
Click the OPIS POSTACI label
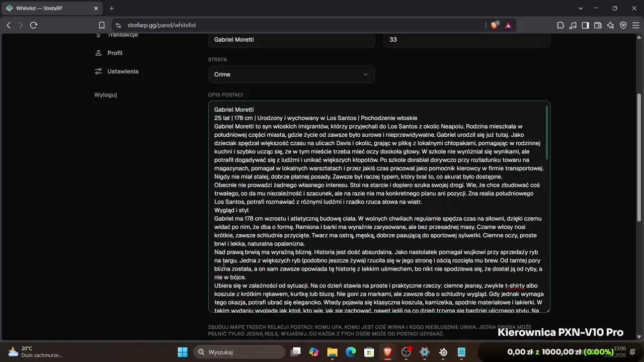click(x=225, y=95)
